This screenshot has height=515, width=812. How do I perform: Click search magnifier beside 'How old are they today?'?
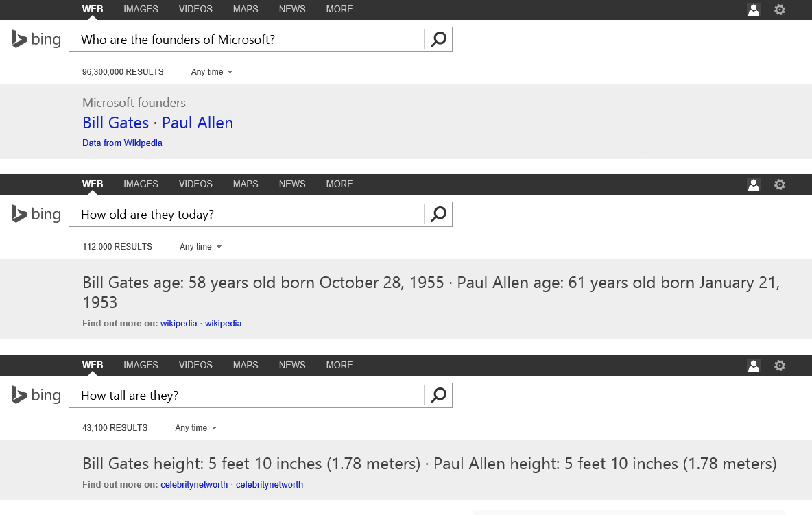pos(438,214)
